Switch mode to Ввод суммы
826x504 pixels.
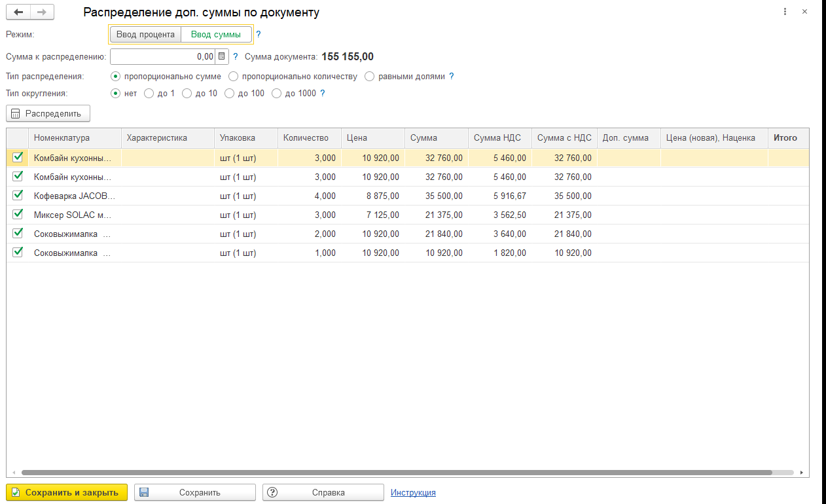click(216, 35)
